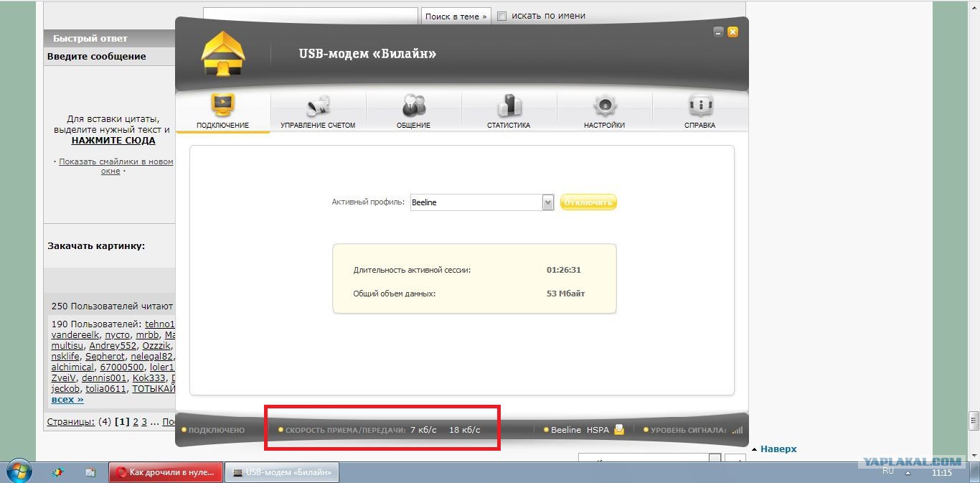Click the USB-модем «Билайн» taskbar button
980x483 pixels.
pos(282,472)
